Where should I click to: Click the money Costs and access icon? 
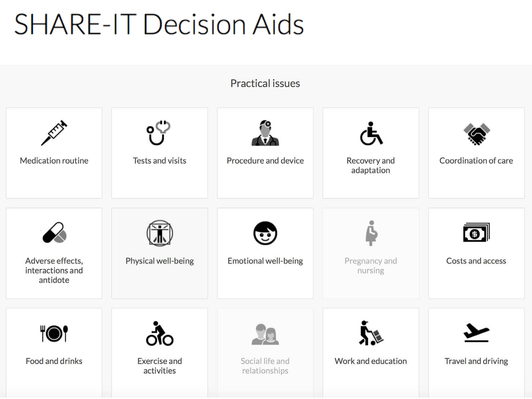[x=476, y=233]
